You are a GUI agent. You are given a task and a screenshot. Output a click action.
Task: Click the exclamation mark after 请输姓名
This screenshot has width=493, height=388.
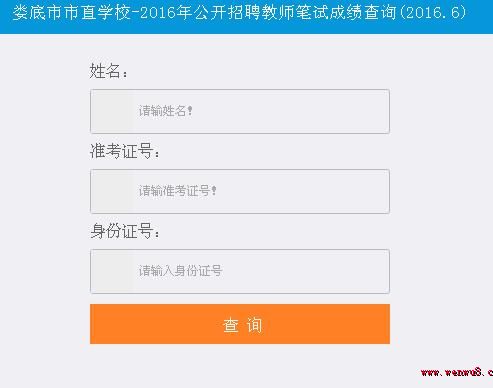pyautogui.click(x=190, y=111)
